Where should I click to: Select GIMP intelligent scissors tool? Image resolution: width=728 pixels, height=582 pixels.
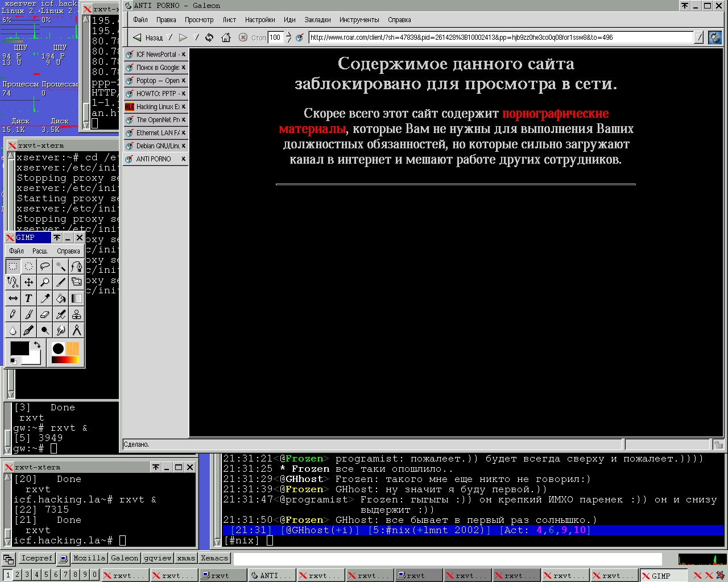(13, 282)
